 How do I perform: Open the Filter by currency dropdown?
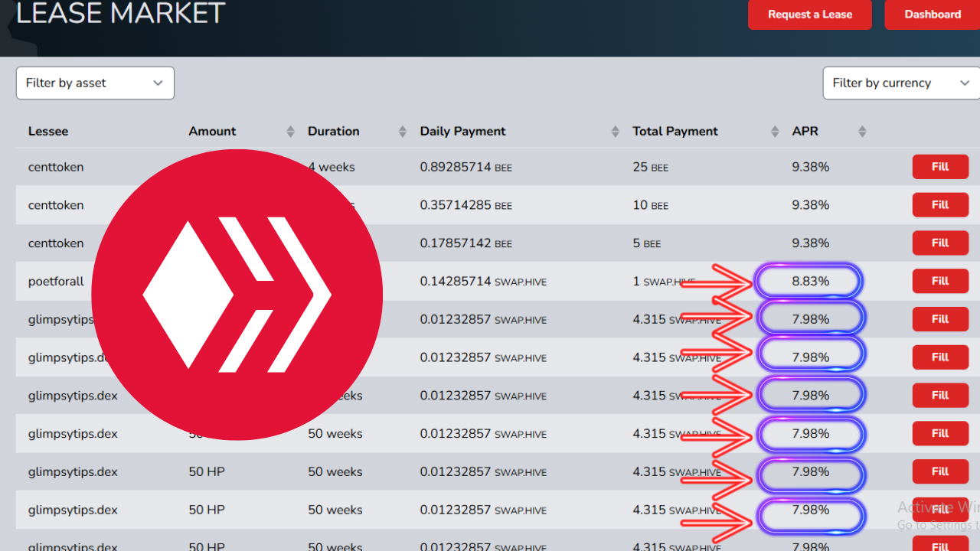901,83
